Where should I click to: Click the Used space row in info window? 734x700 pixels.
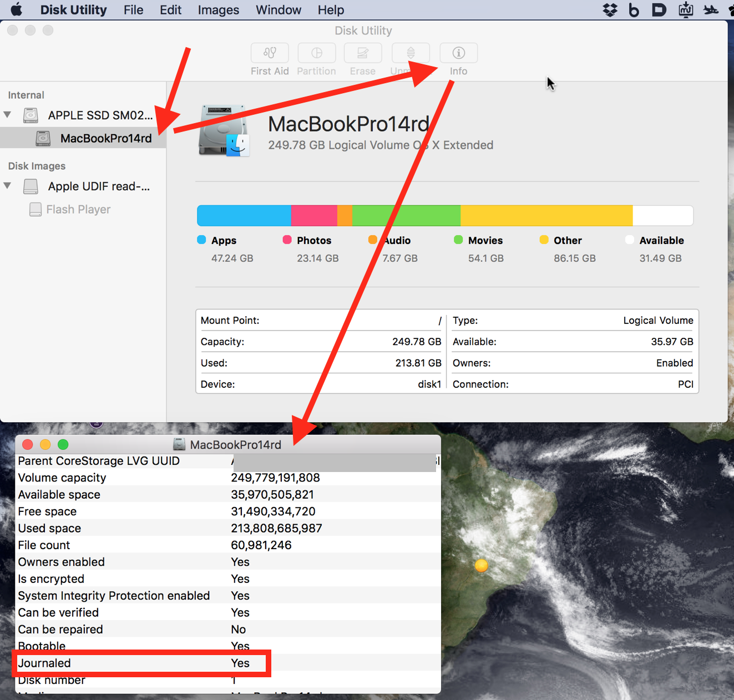pyautogui.click(x=228, y=528)
